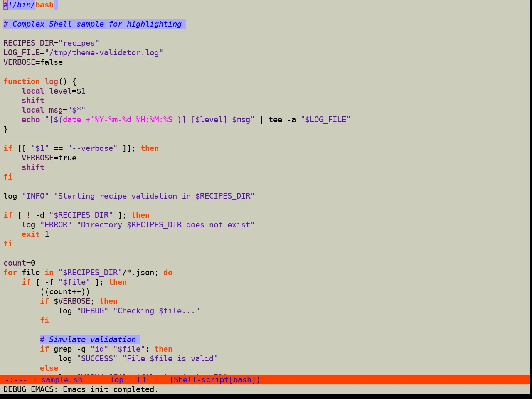Click the "INFO" log level string
The image size is (532, 399).
pyautogui.click(x=35, y=196)
